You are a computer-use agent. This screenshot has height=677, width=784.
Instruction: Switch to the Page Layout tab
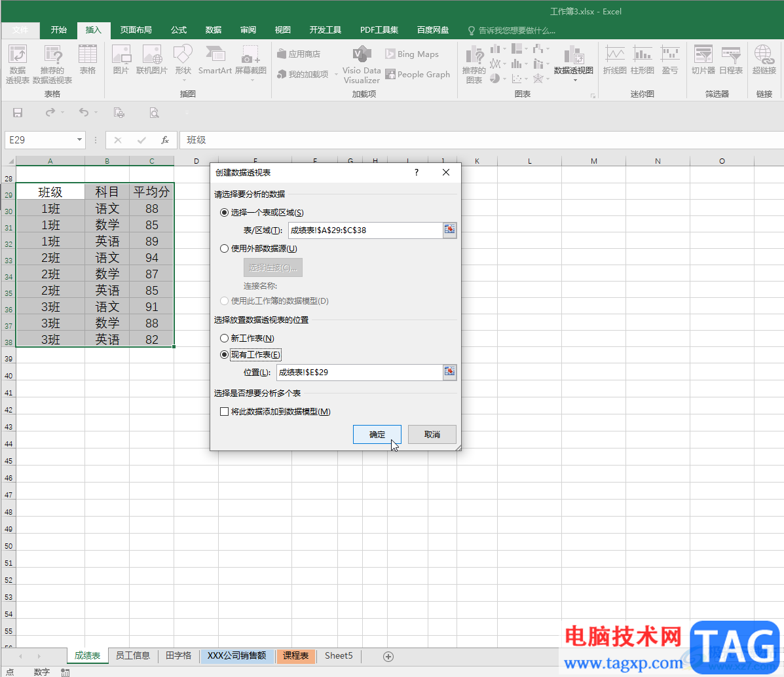tap(136, 30)
